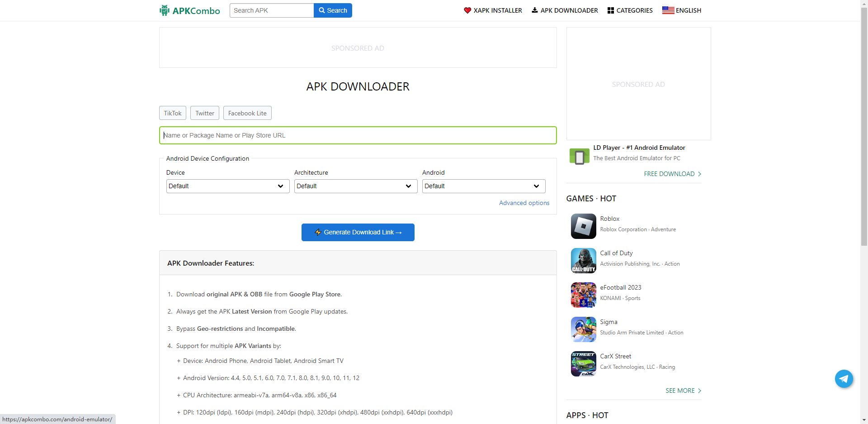The width and height of the screenshot is (868, 424).
Task: Click the US flag icon
Action: coord(668,10)
